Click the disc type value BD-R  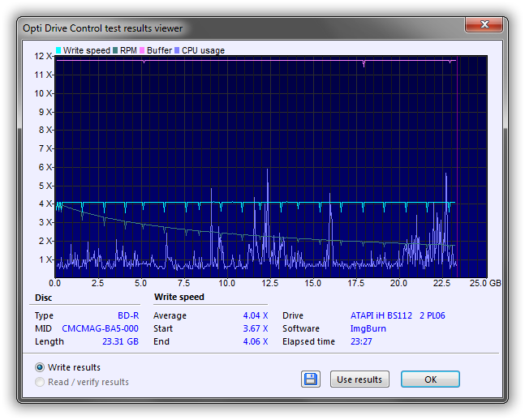pos(128,315)
